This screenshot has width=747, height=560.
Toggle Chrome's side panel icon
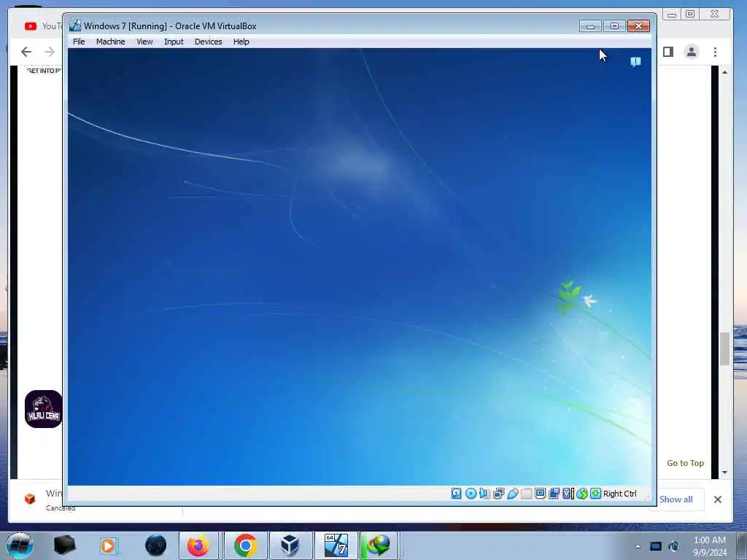click(668, 52)
